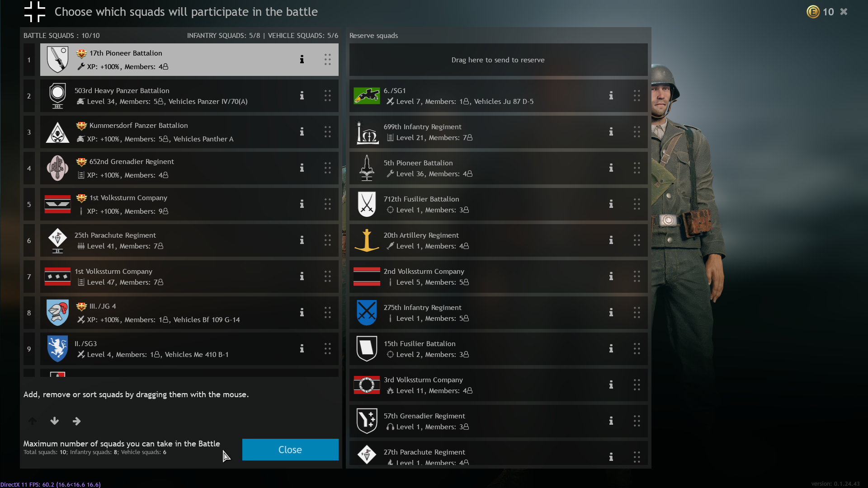Click drag handle of 3rd Volkssturm Company
The height and width of the screenshot is (488, 868).
tap(637, 385)
